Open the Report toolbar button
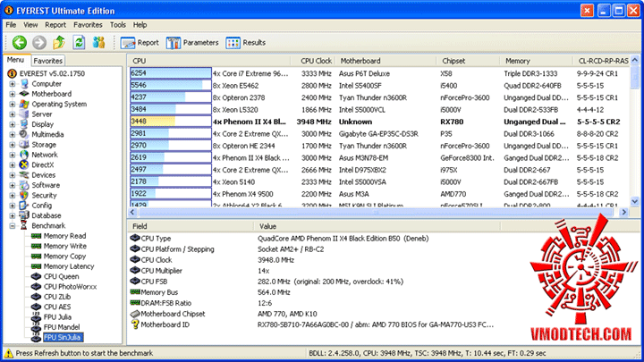The image size is (644, 362). pos(140,43)
